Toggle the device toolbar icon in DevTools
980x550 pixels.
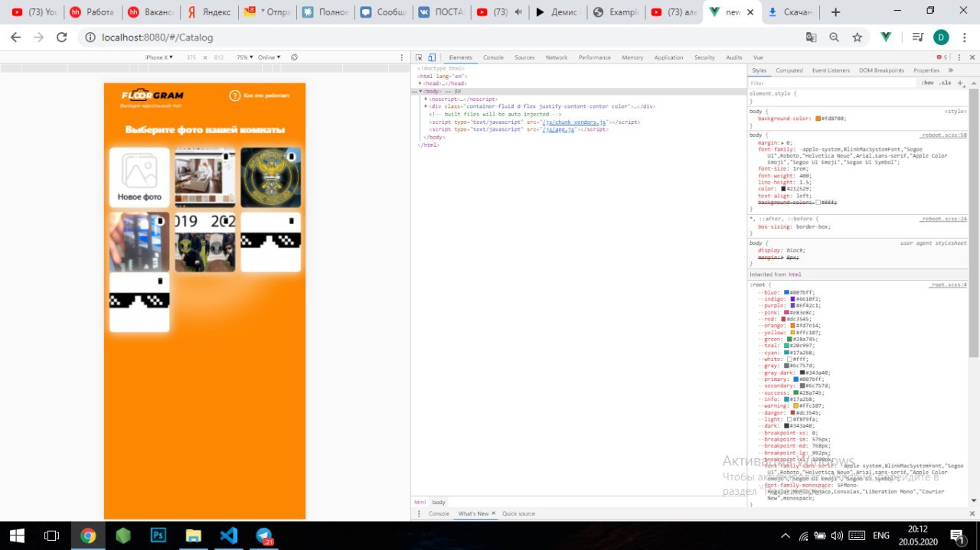[x=432, y=57]
